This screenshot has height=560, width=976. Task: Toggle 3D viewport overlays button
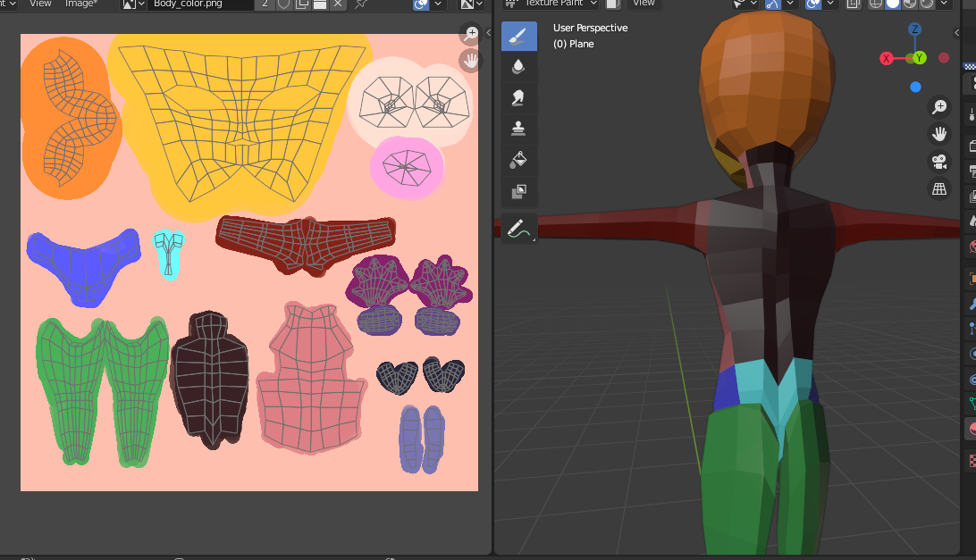click(813, 4)
